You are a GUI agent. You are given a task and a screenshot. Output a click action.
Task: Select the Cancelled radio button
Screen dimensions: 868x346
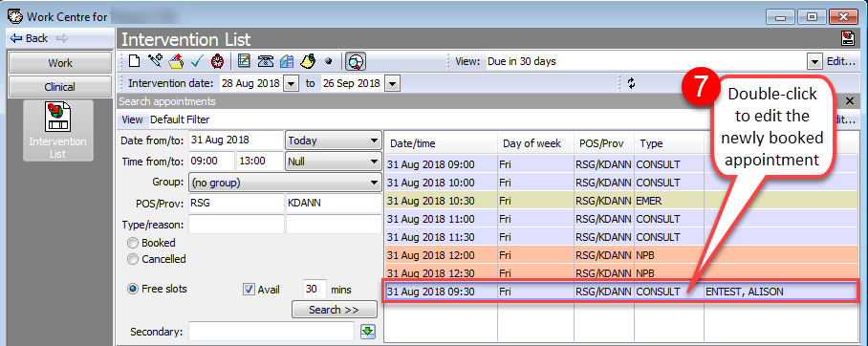(x=133, y=259)
